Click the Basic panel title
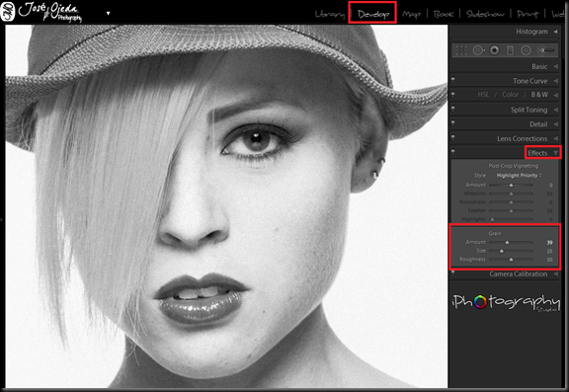 click(539, 66)
